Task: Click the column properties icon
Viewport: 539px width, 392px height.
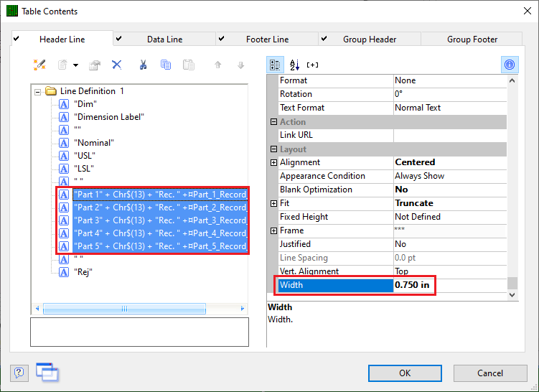Action: pos(95,65)
